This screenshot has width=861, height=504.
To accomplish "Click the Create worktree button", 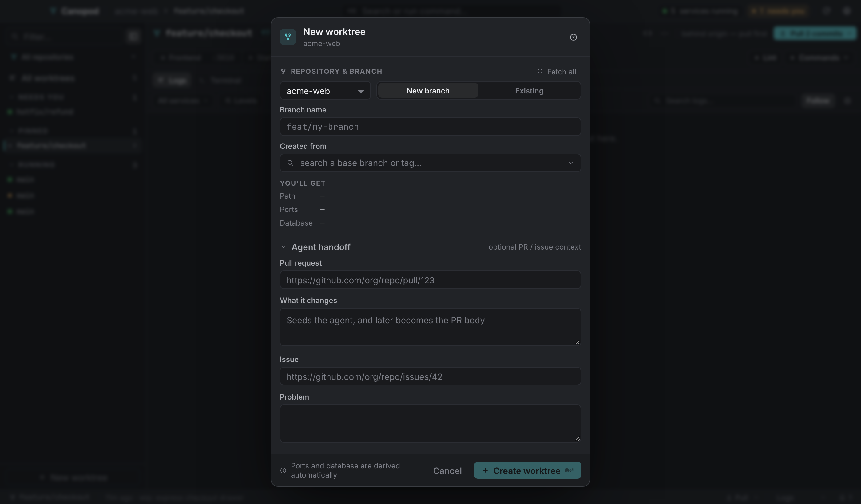I will pos(527,471).
